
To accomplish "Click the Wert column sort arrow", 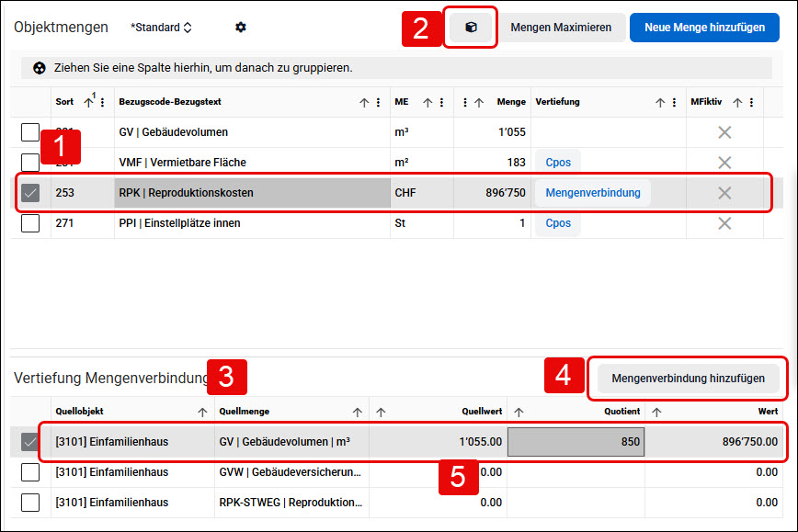I will click(x=656, y=412).
